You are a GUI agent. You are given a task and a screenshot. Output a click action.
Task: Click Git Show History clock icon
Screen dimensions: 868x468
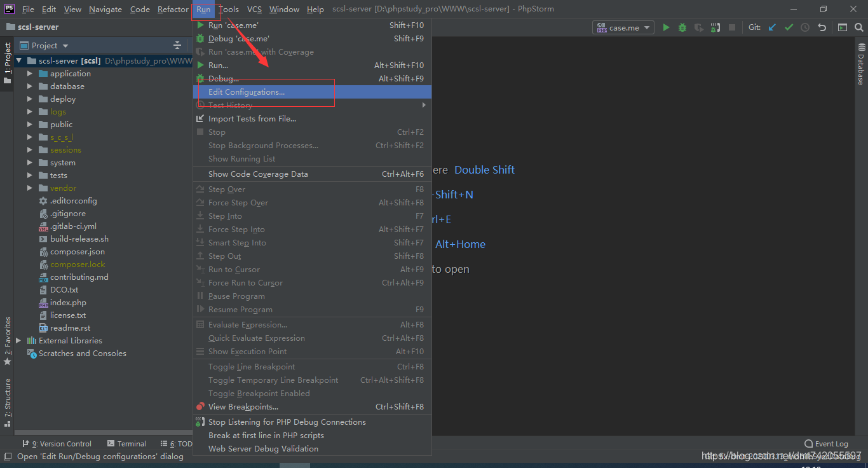[x=805, y=27]
